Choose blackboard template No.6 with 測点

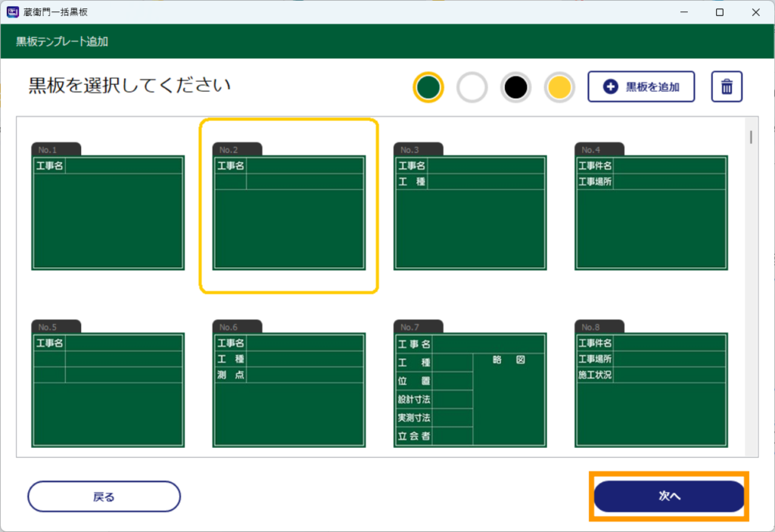(x=289, y=384)
